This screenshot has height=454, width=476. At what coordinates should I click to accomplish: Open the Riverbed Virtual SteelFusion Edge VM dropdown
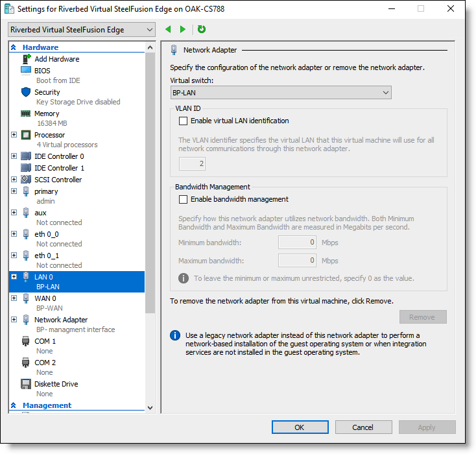coord(82,30)
